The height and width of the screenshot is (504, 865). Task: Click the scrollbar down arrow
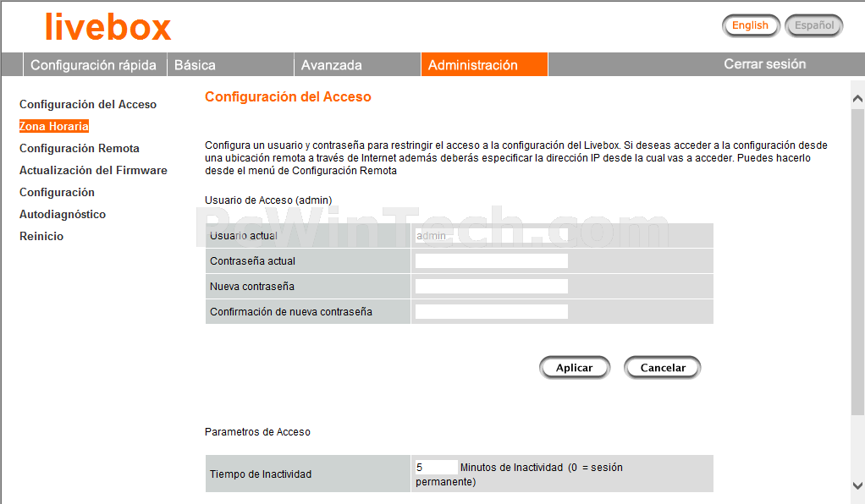pyautogui.click(x=857, y=485)
